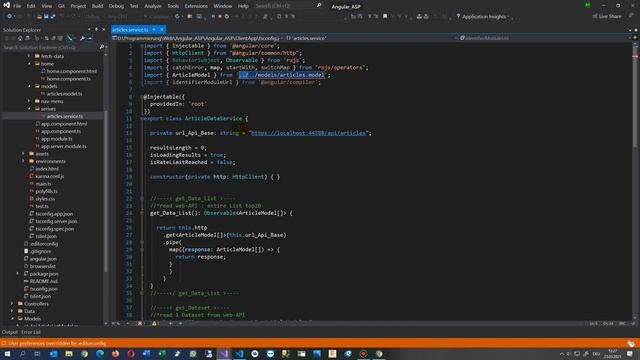Select articles.model.ts in Solution Explorer
This screenshot has width=640, height=360.
64,93
